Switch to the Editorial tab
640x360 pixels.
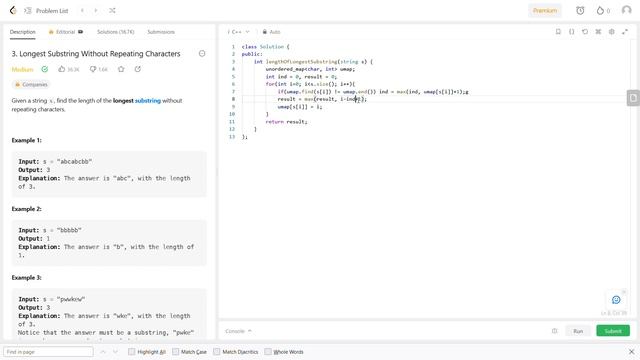point(66,32)
